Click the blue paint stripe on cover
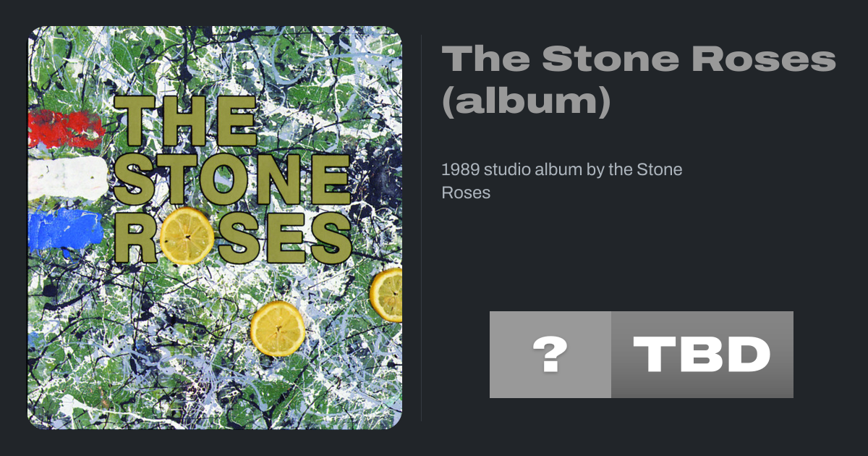This screenshot has width=868, height=456. pos(67,227)
